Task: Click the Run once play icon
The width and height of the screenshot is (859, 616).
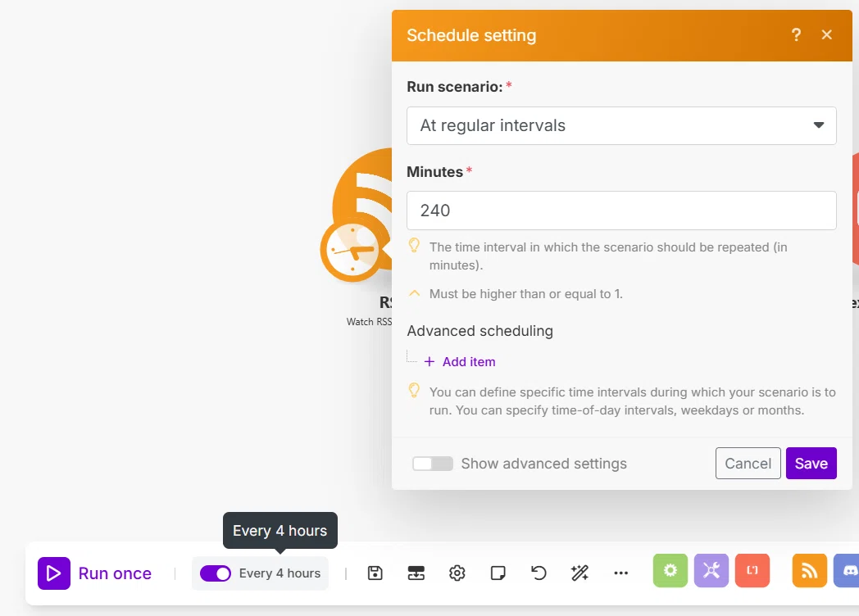Action: coord(54,573)
